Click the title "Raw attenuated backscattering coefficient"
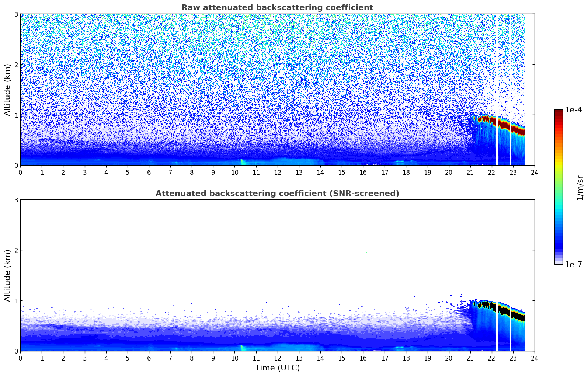 point(277,8)
